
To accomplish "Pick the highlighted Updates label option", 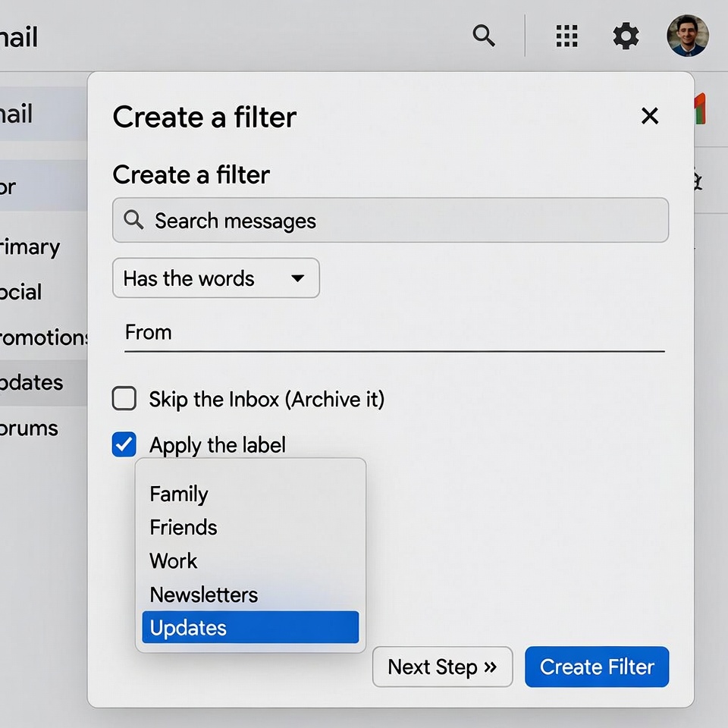I will click(249, 628).
